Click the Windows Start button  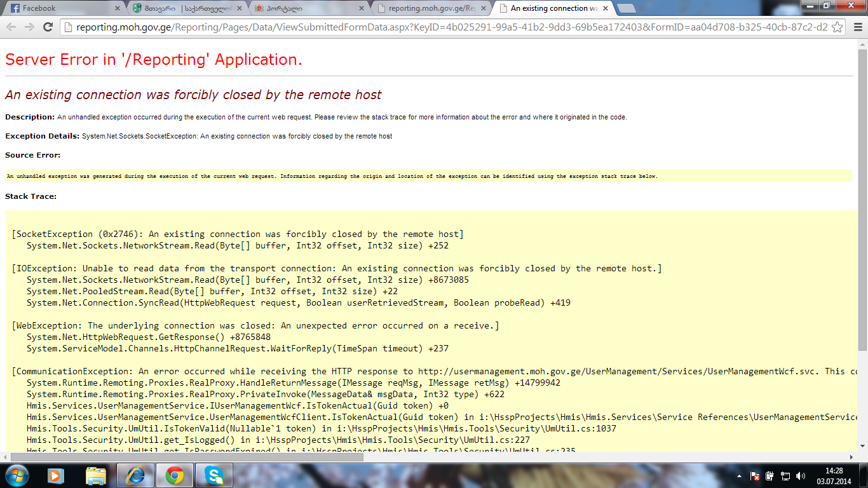17,475
